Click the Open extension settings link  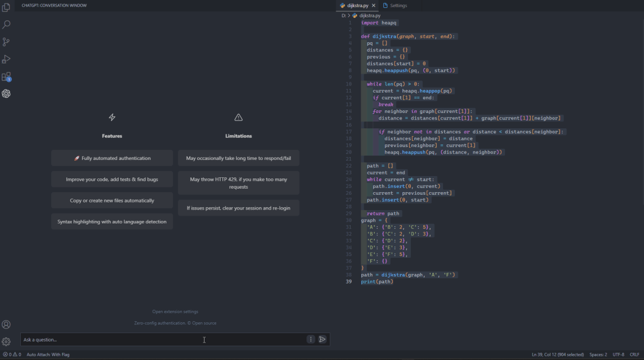175,312
